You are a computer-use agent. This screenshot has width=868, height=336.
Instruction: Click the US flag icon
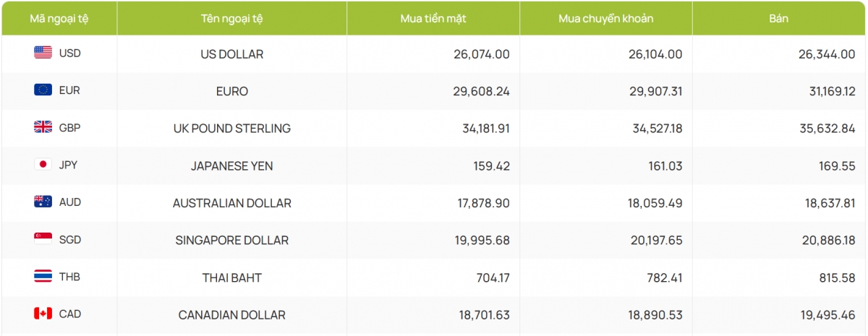(x=43, y=52)
